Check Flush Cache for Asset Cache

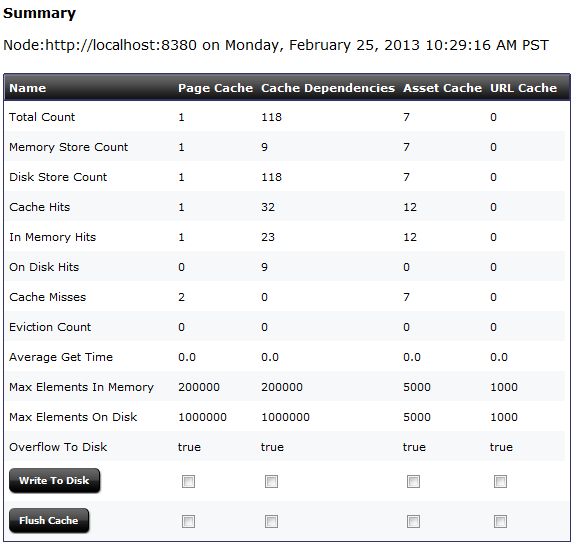click(413, 522)
